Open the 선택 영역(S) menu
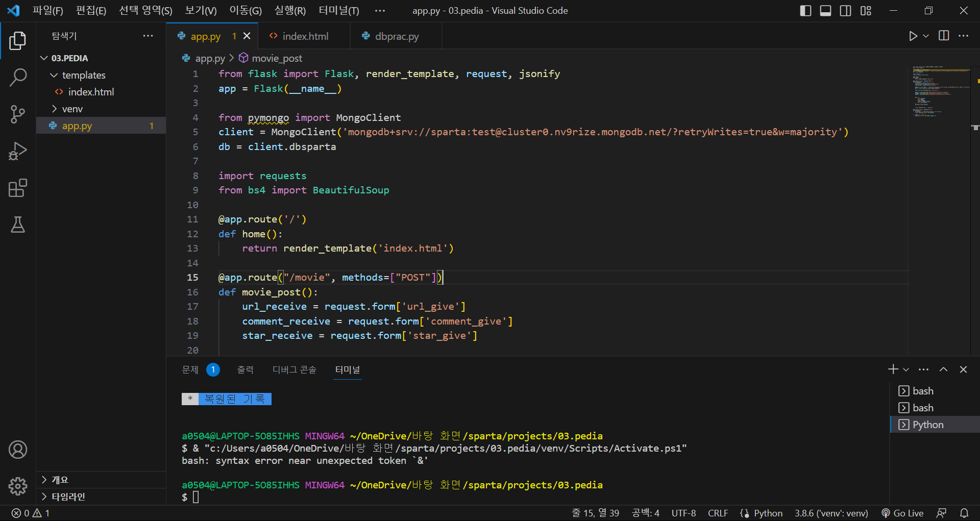The image size is (980, 521). (146, 11)
